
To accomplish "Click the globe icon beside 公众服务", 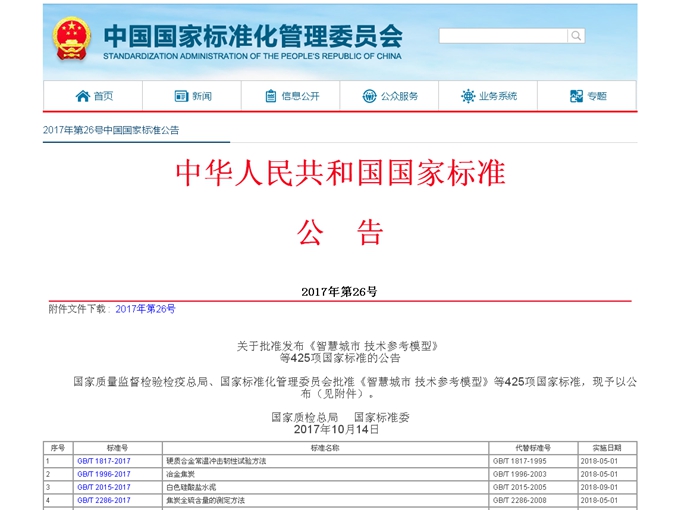I will click(x=368, y=96).
